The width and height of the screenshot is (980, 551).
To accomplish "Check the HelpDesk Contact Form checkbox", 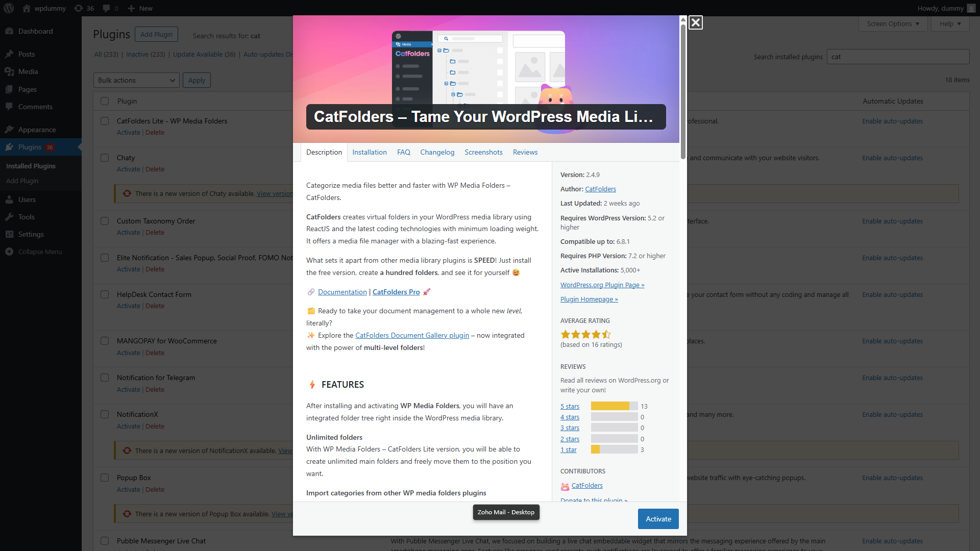I will pos(105,294).
